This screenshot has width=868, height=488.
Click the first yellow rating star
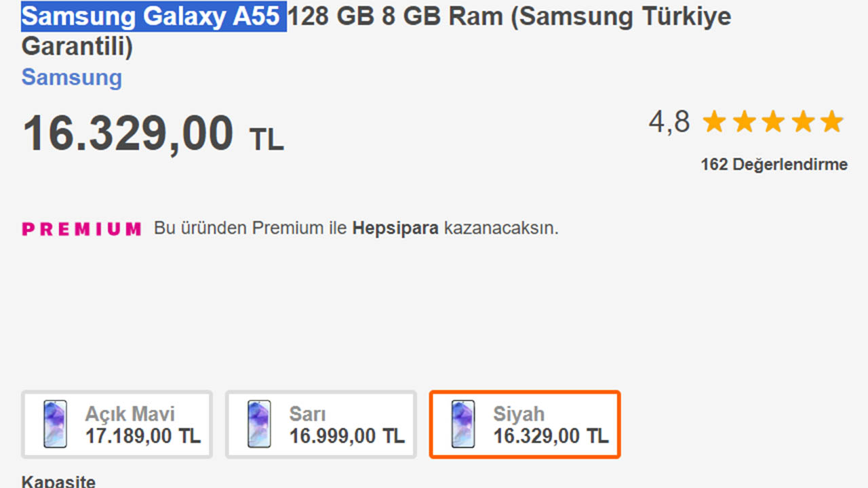[x=713, y=122]
